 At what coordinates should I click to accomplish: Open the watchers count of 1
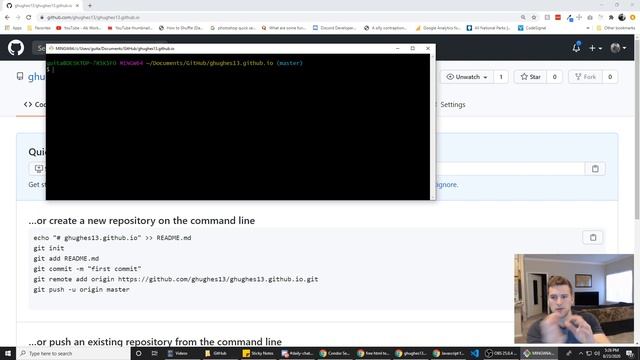501,77
